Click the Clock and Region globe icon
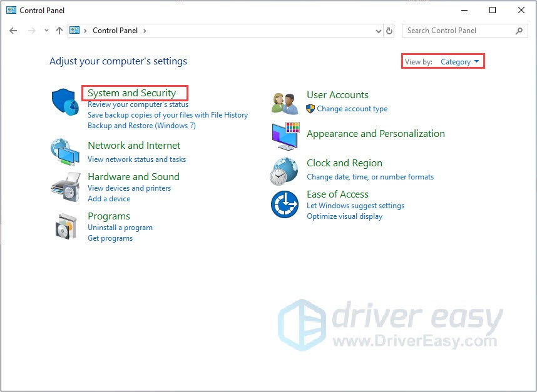Image resolution: width=537 pixels, height=392 pixels. [x=284, y=171]
